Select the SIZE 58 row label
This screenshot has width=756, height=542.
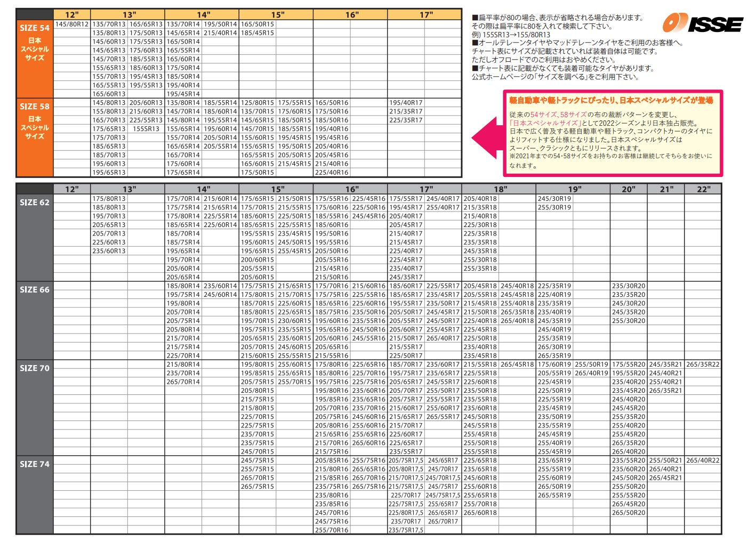(x=35, y=107)
